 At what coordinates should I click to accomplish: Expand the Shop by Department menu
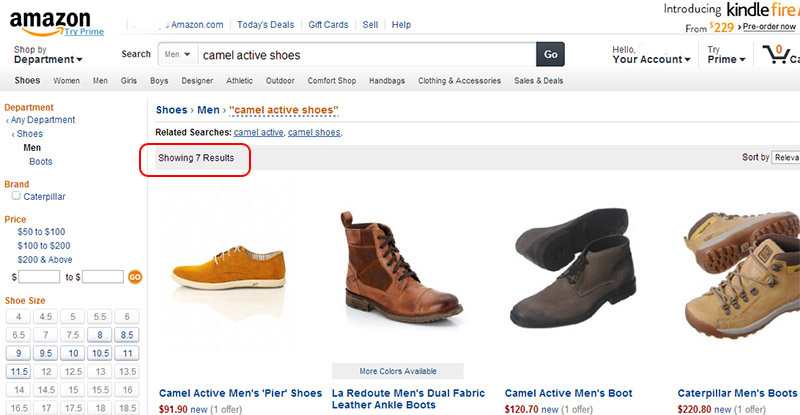coord(47,60)
